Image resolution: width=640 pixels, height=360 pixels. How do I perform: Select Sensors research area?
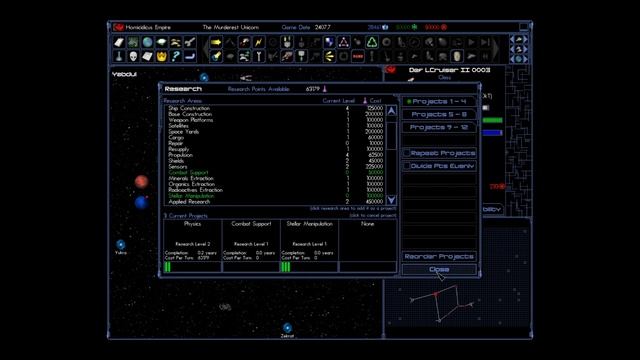(276, 167)
